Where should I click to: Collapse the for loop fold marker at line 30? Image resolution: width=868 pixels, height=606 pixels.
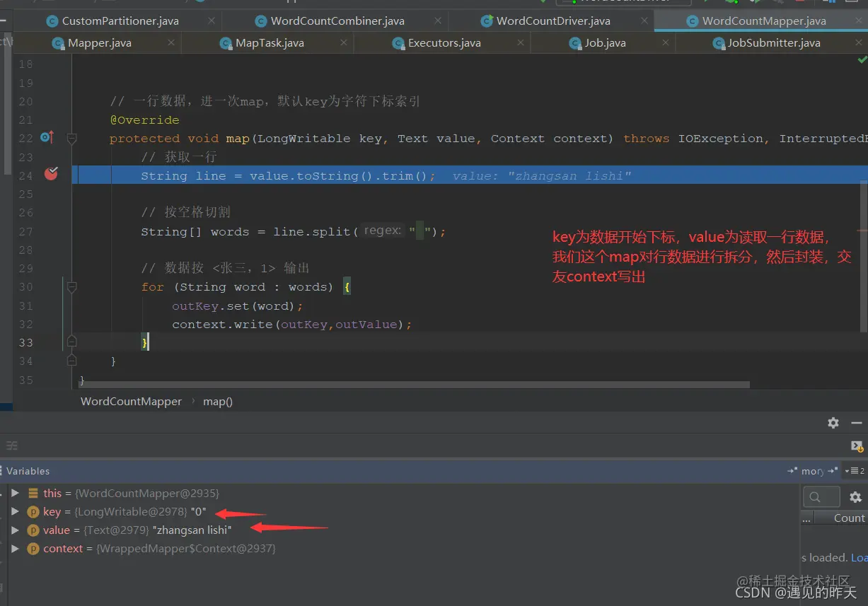[x=71, y=287]
